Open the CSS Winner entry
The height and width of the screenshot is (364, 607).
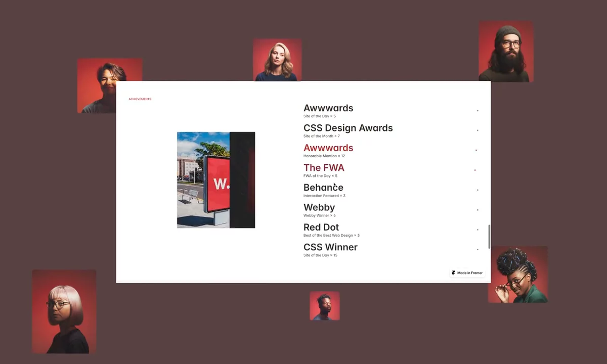(x=330, y=247)
